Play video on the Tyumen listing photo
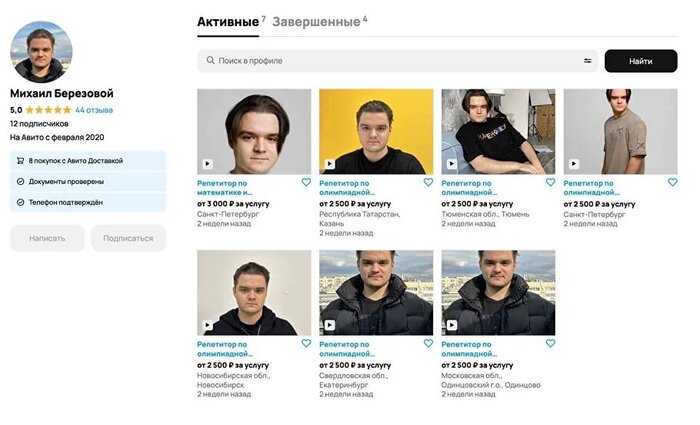 point(452,164)
